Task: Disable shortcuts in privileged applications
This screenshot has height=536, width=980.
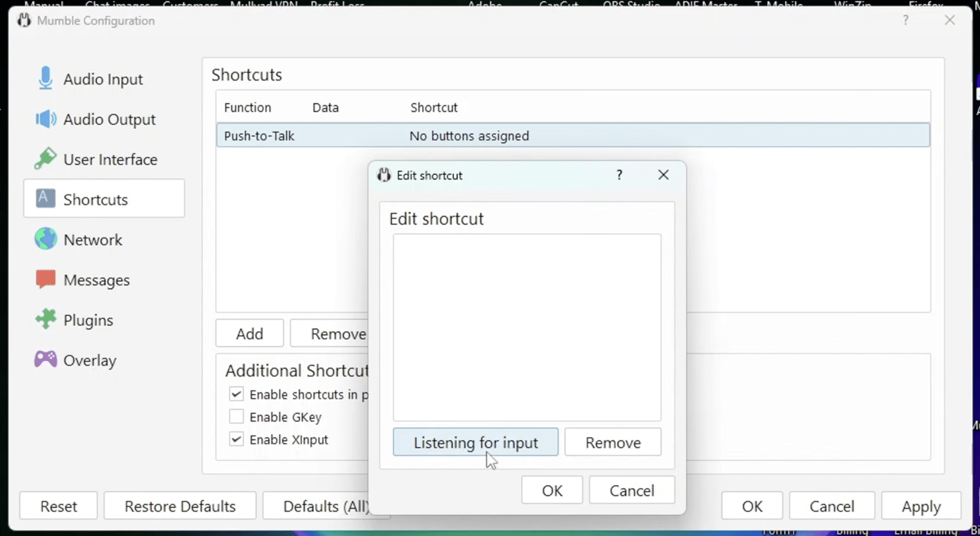Action: point(236,393)
